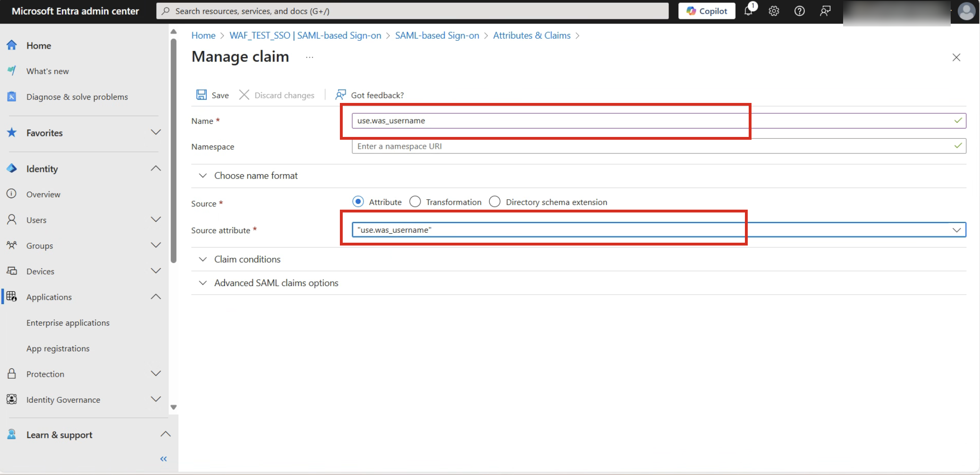Click the Groups icon
Viewport: 980px width, 475px height.
(12, 246)
